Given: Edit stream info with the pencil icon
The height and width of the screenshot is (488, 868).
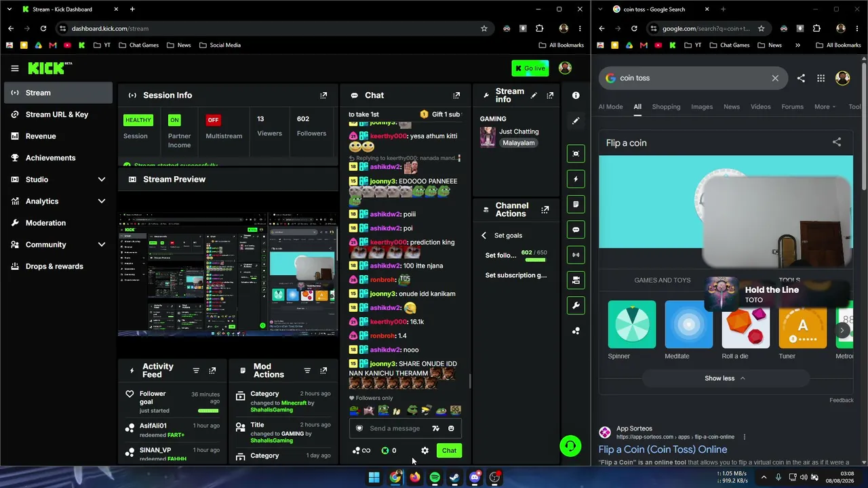Looking at the screenshot, I should tap(534, 96).
